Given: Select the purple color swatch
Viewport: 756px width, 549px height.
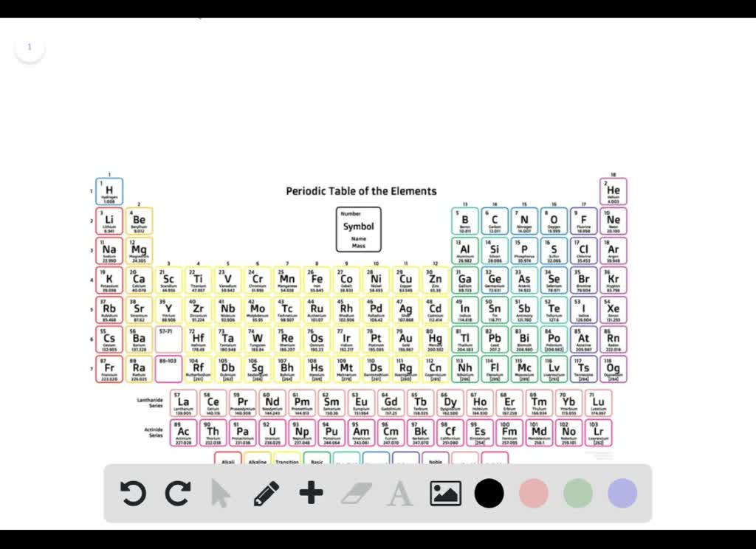Looking at the screenshot, I should 622,493.
